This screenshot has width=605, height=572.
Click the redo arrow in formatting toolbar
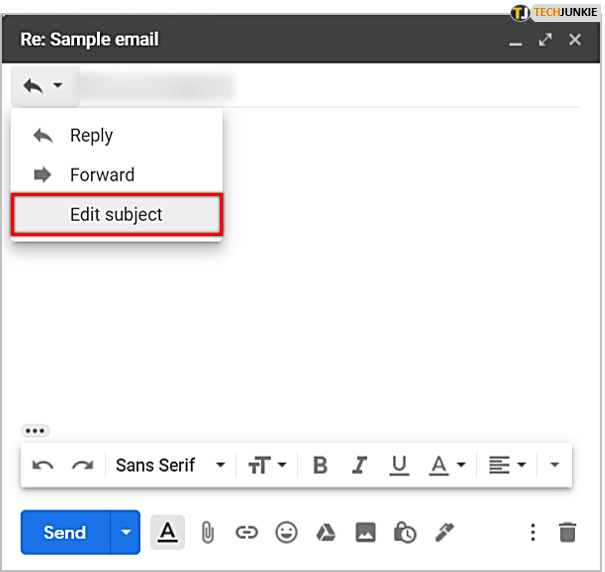[82, 465]
